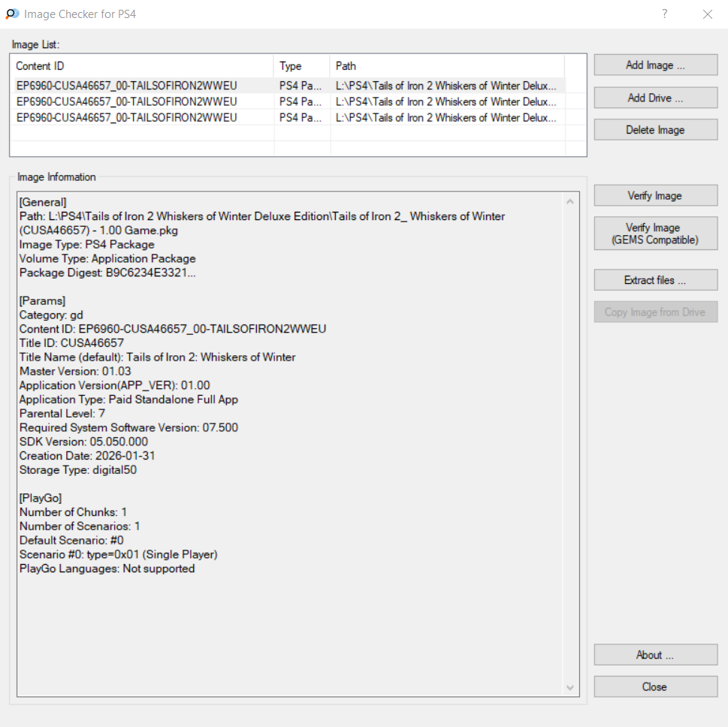Click Verify Image (GEMS Compatible) button
Image resolution: width=728 pixels, height=727 pixels.
coord(655,234)
